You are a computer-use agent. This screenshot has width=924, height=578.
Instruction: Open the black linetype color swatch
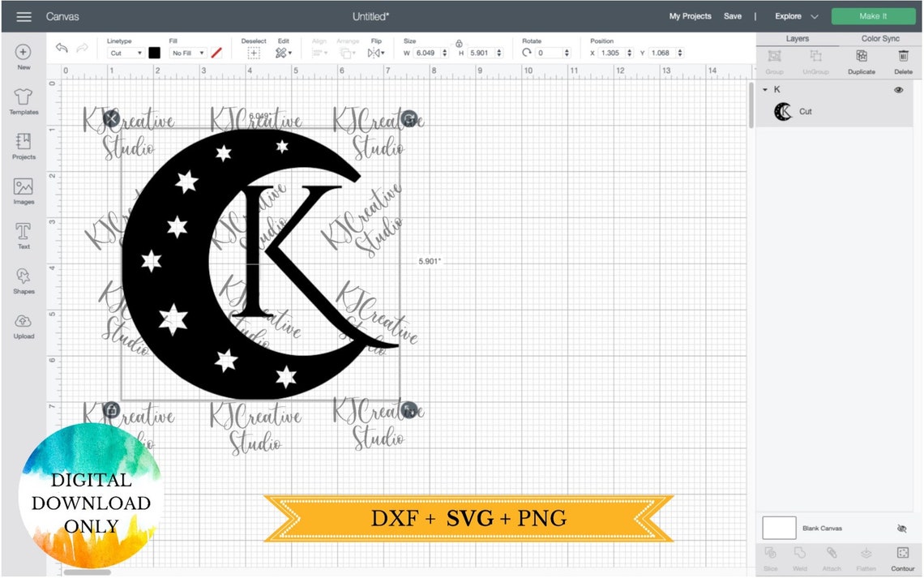click(154, 53)
